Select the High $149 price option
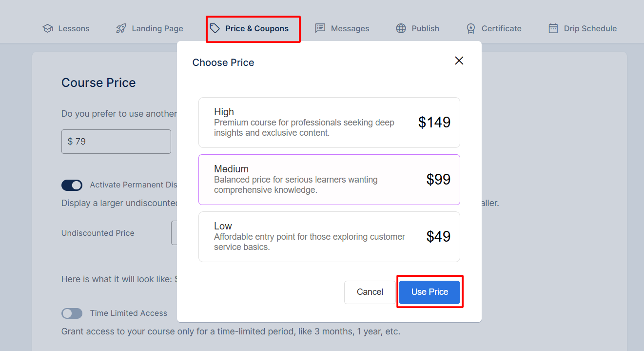The width and height of the screenshot is (644, 351). coord(329,123)
